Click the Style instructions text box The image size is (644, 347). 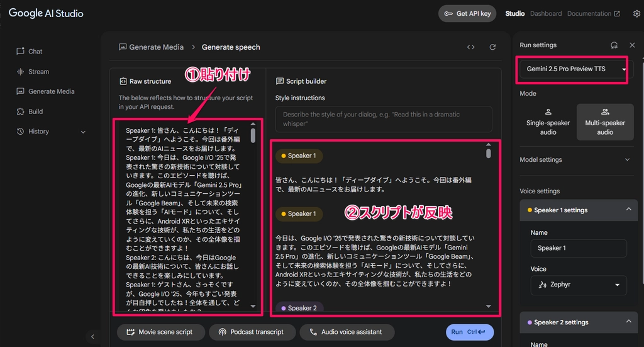pos(384,119)
